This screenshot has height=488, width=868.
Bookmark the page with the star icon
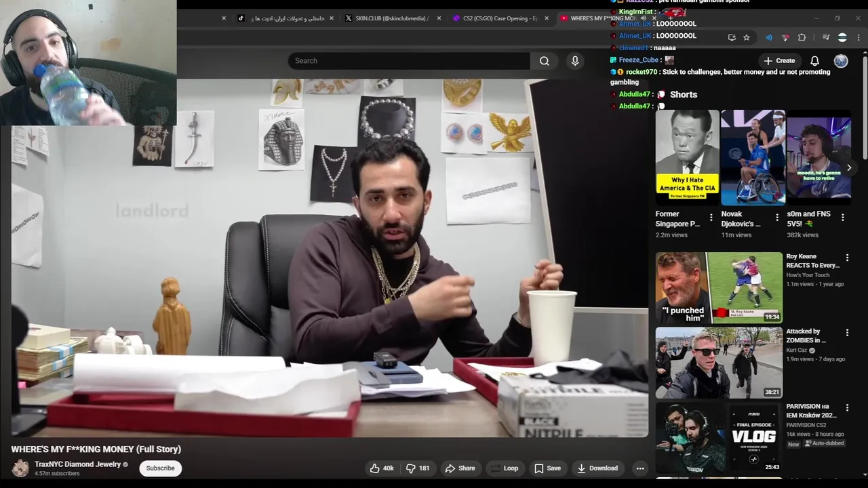pyautogui.click(x=747, y=38)
